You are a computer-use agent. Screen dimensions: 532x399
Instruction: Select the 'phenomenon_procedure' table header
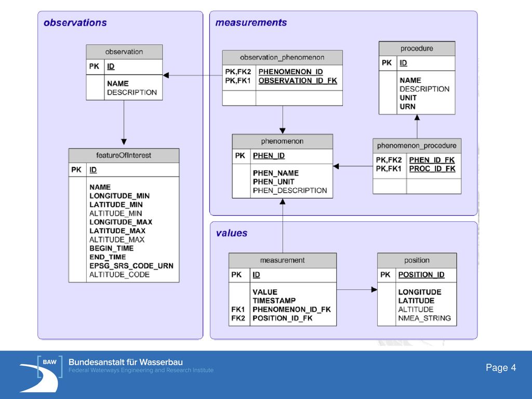click(417, 145)
